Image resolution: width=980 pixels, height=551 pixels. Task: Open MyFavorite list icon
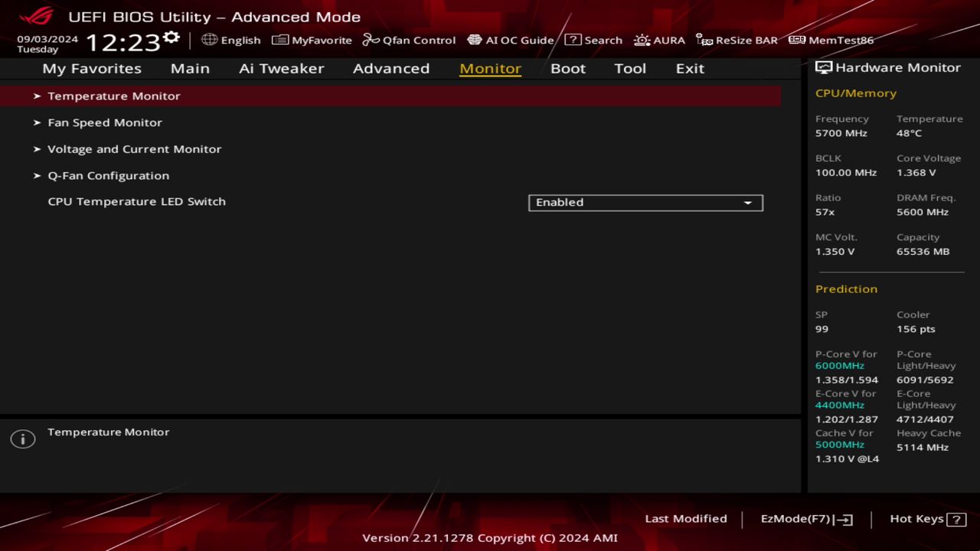(280, 40)
